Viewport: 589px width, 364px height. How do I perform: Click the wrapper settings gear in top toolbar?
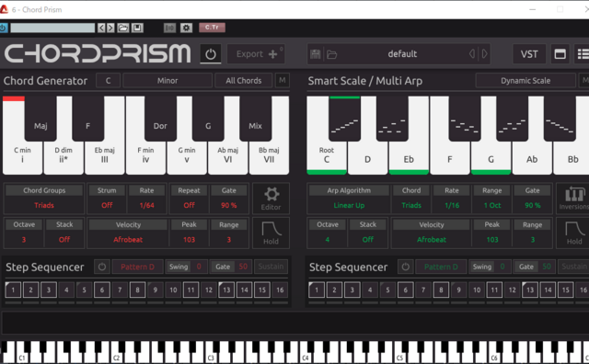click(186, 28)
